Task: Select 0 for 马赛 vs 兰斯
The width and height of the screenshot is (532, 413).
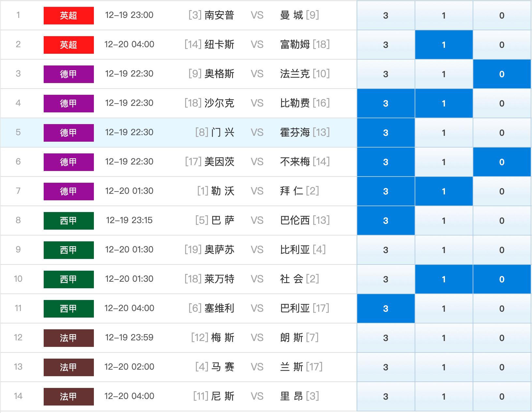Action: pos(502,367)
